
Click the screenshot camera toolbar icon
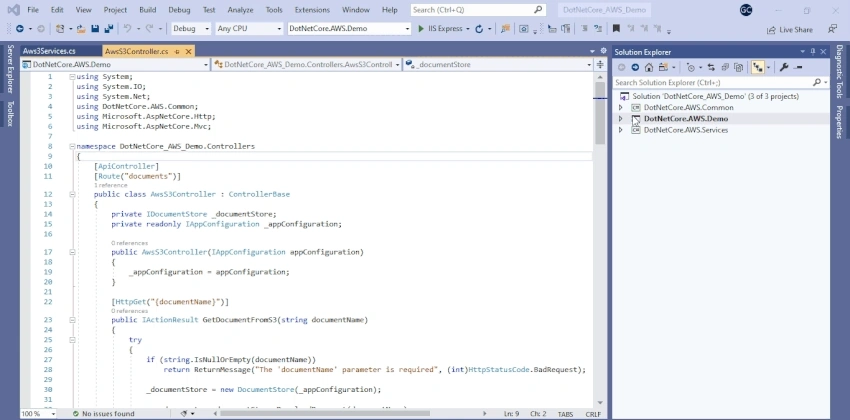point(524,29)
